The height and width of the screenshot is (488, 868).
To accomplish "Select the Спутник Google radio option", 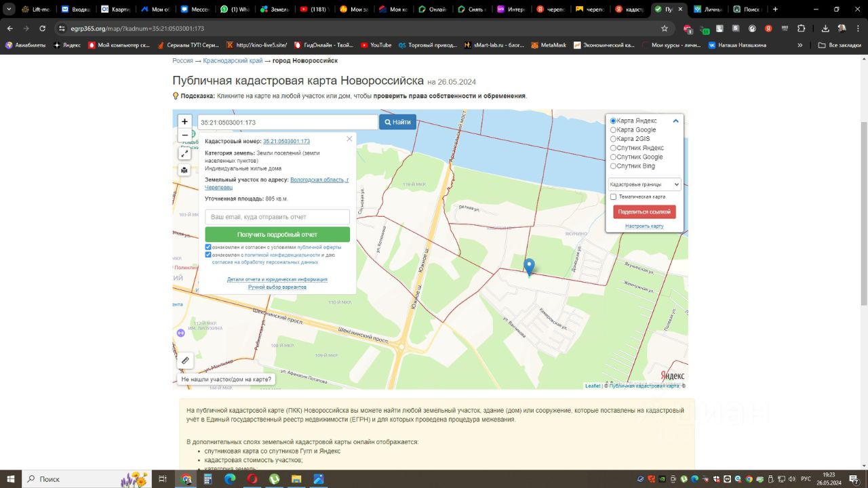I will [613, 157].
